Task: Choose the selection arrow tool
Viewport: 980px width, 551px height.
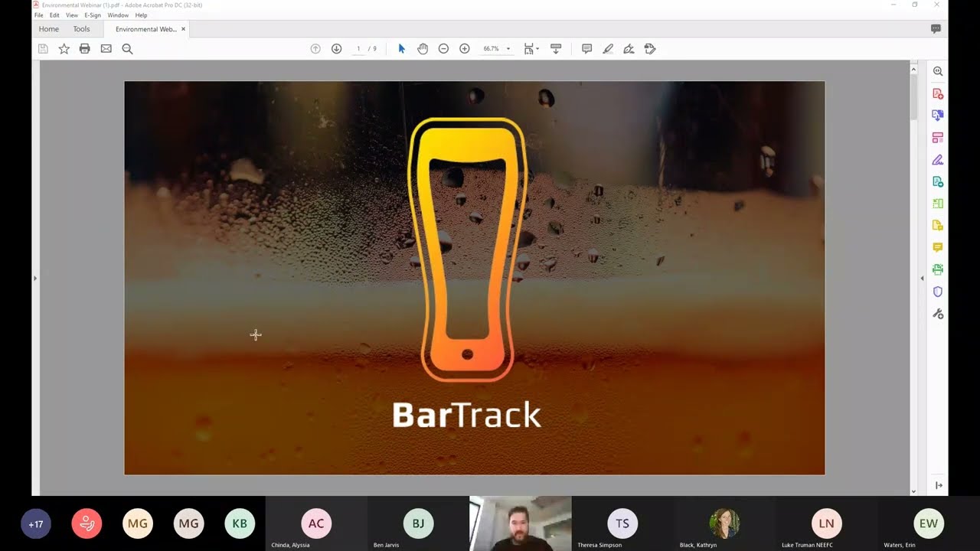Action: 401,49
